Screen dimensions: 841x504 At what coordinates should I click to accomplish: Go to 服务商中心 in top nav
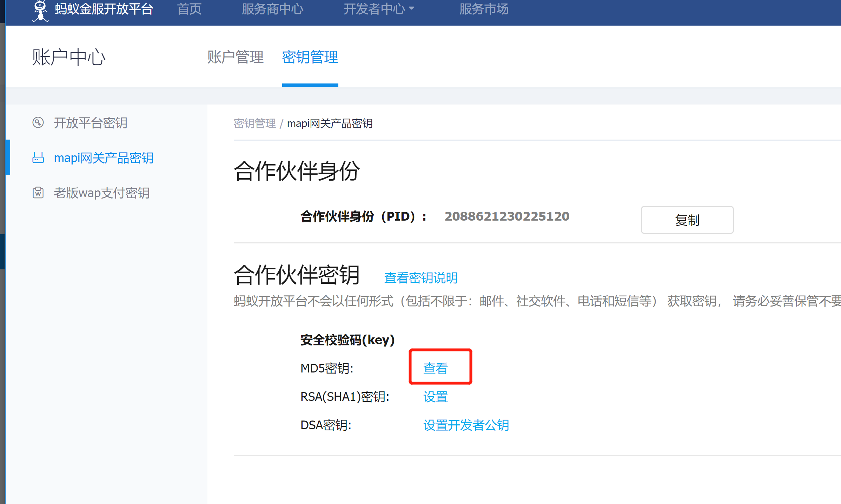coord(272,9)
